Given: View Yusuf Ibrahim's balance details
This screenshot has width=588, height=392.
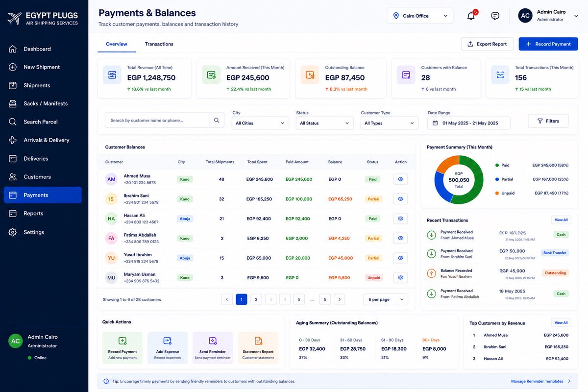Looking at the screenshot, I should [400, 258].
